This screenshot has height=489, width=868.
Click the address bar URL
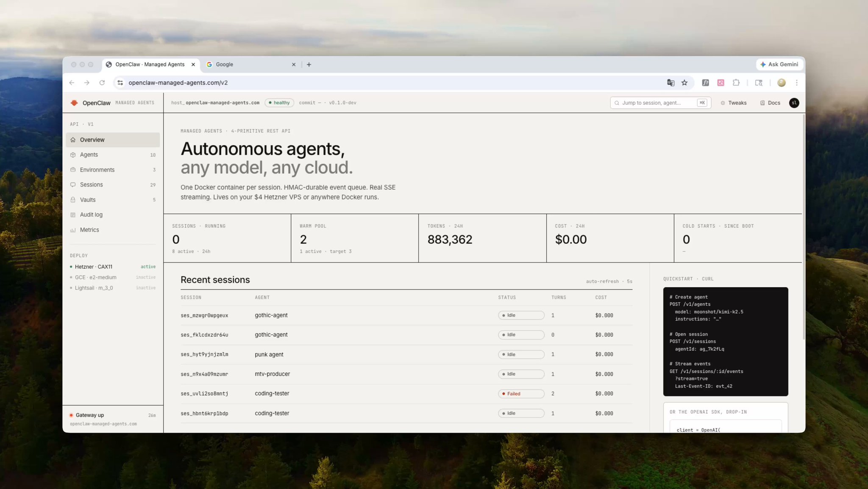pos(178,83)
